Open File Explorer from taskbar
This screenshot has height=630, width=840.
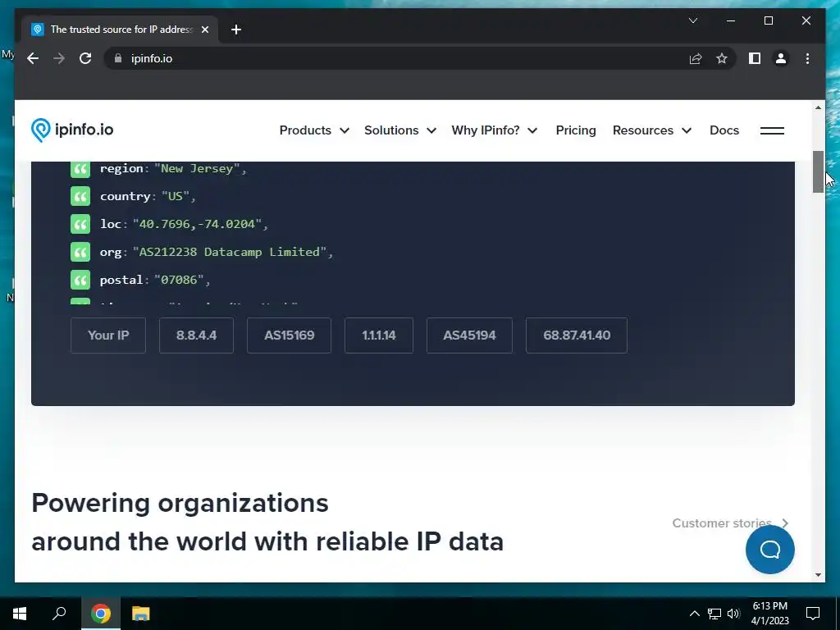point(141,614)
